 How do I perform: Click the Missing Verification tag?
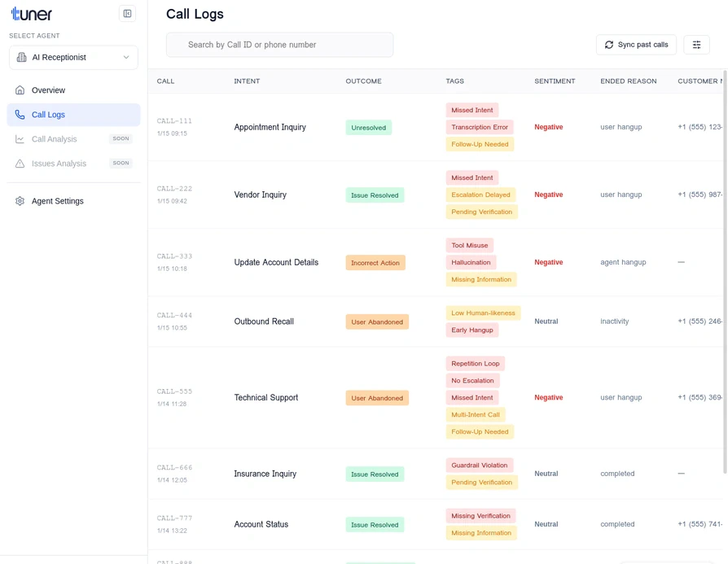click(480, 516)
